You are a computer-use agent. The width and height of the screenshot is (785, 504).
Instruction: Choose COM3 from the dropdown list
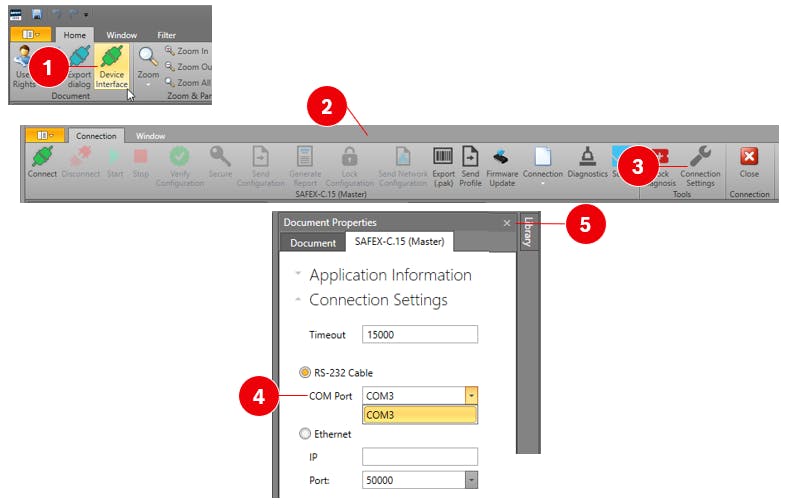[x=420, y=415]
